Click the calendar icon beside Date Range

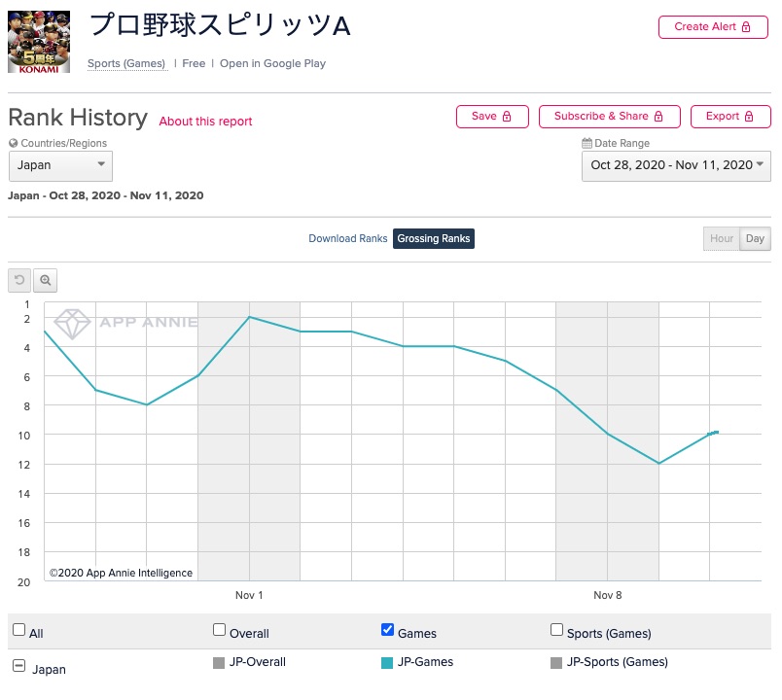tap(587, 143)
